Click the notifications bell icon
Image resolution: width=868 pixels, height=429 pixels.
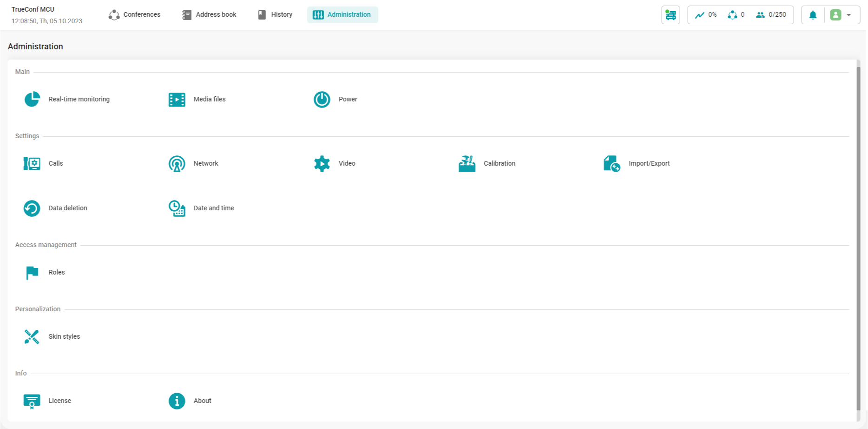click(x=813, y=15)
